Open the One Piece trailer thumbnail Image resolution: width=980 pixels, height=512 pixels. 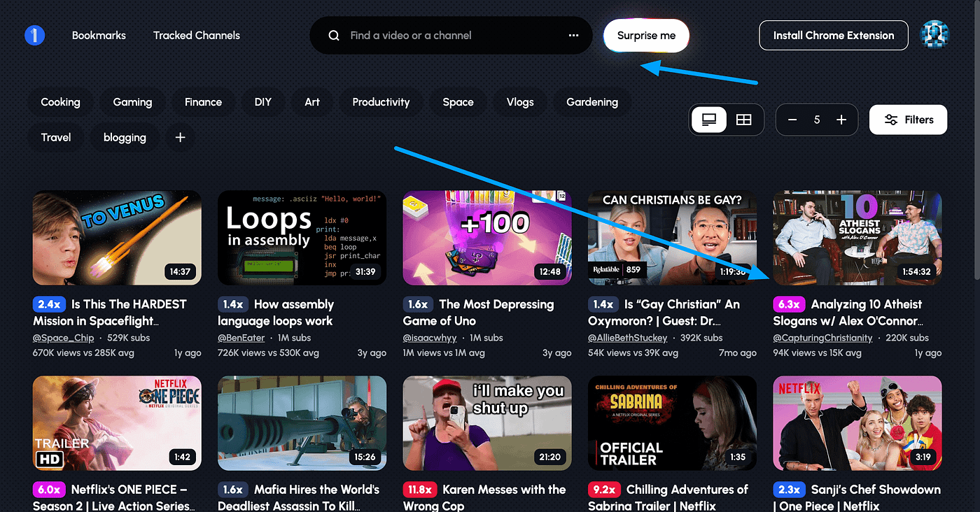[x=117, y=423]
